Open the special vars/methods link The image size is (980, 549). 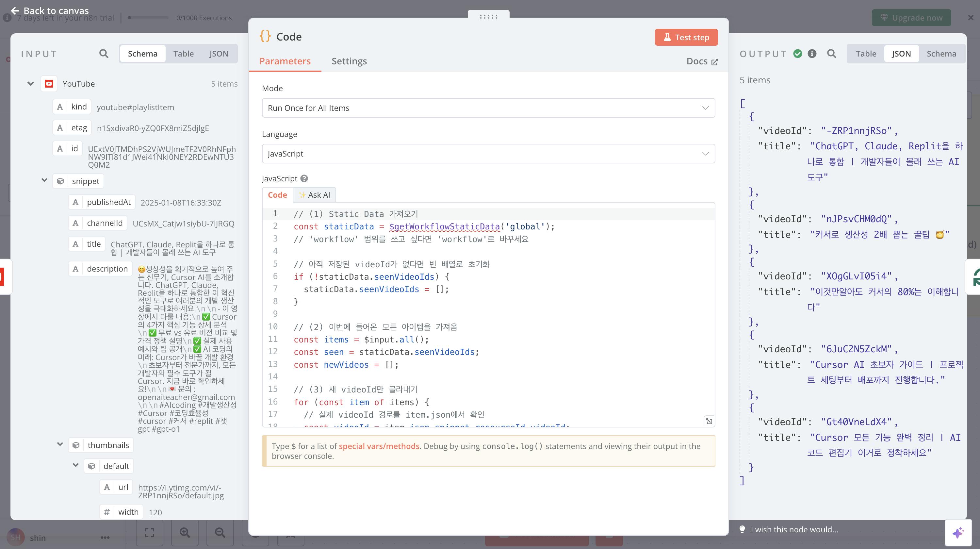click(x=379, y=446)
